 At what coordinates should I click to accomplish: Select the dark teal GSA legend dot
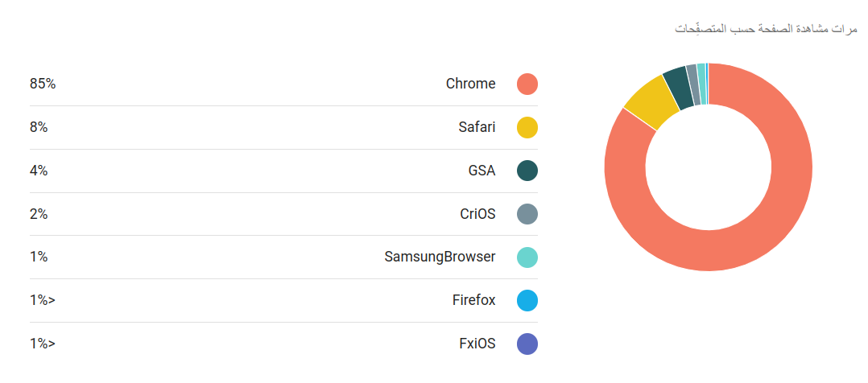(527, 171)
